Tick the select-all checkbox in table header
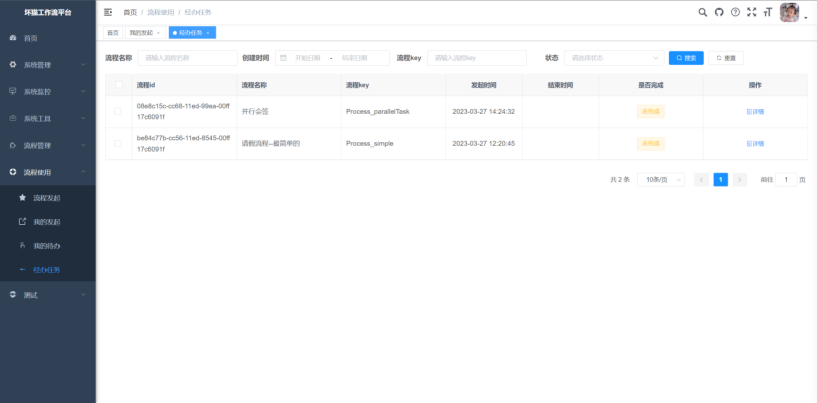Viewport: 817px width, 403px height. [x=120, y=85]
